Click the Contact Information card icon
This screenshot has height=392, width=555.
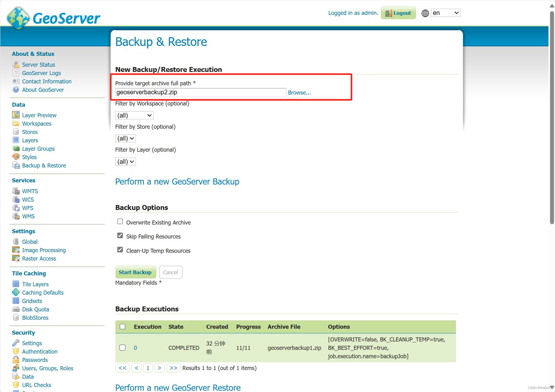click(x=16, y=81)
